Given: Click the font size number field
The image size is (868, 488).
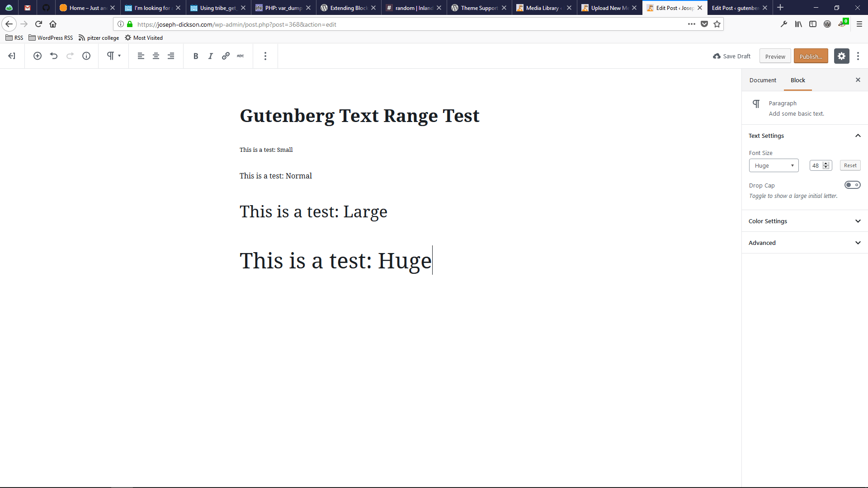Looking at the screenshot, I should pos(816,165).
